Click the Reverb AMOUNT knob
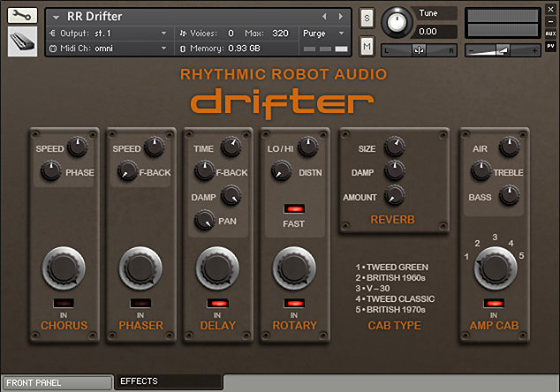The width and height of the screenshot is (560, 392). [x=394, y=195]
